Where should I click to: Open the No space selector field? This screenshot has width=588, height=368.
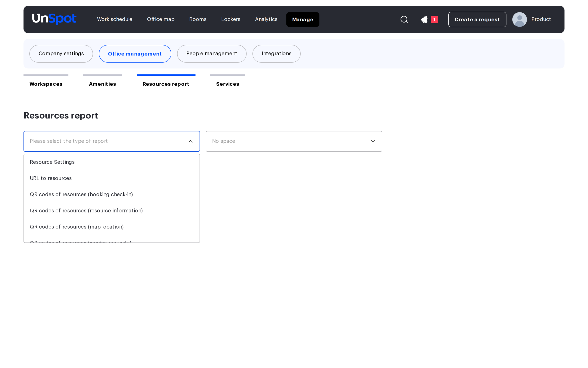pyautogui.click(x=294, y=141)
